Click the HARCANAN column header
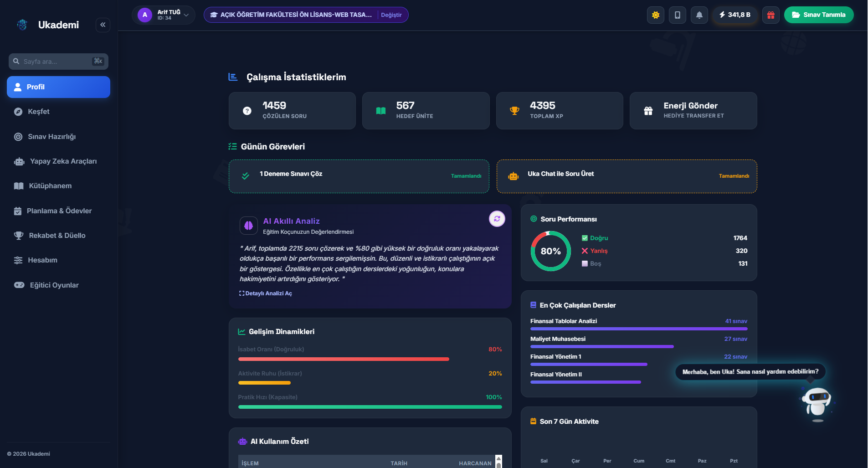The width and height of the screenshot is (868, 468). 475,463
